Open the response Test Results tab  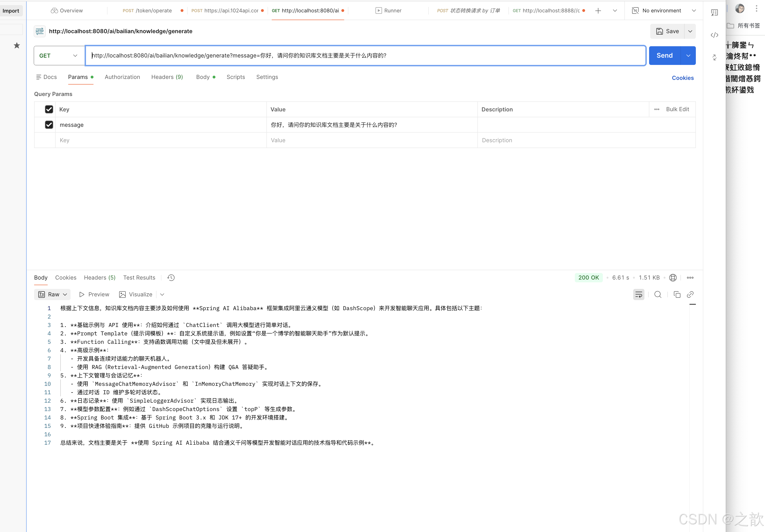point(139,278)
